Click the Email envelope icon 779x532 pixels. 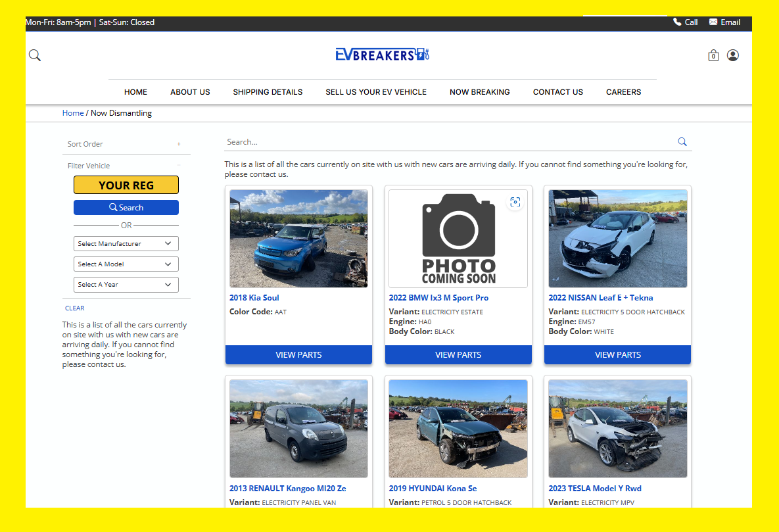pyautogui.click(x=713, y=22)
